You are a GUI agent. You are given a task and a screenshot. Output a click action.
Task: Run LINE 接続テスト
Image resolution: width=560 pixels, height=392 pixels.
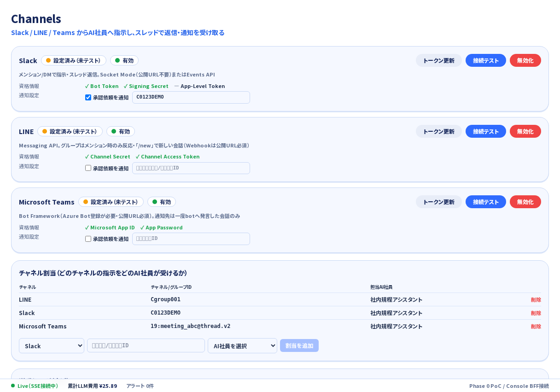[x=485, y=131]
